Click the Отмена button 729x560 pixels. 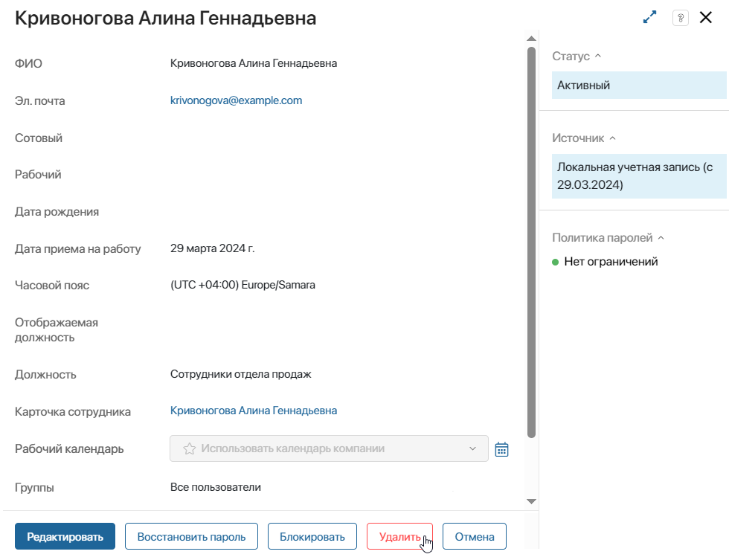pyautogui.click(x=475, y=536)
